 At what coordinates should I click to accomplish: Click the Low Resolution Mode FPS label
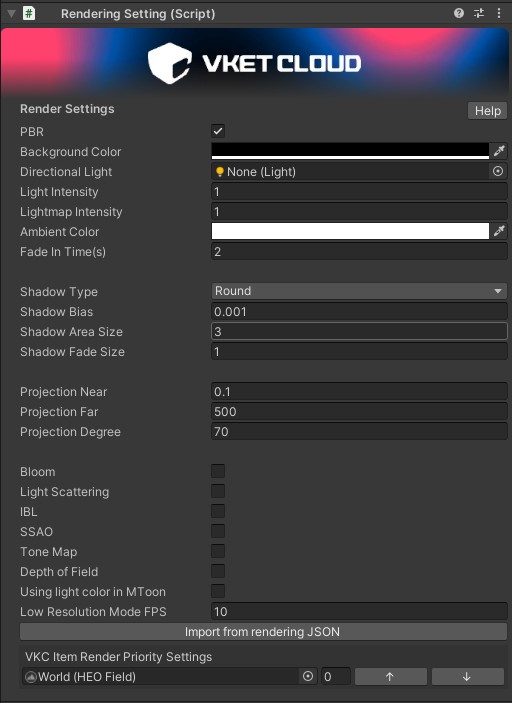[93, 612]
